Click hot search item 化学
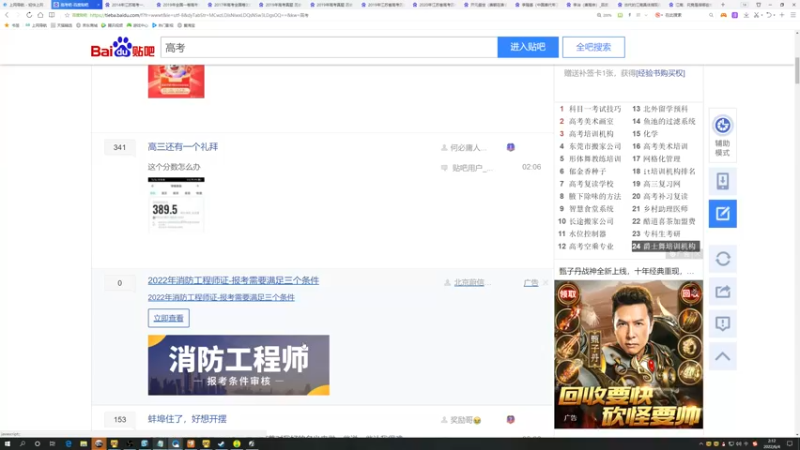 point(651,134)
